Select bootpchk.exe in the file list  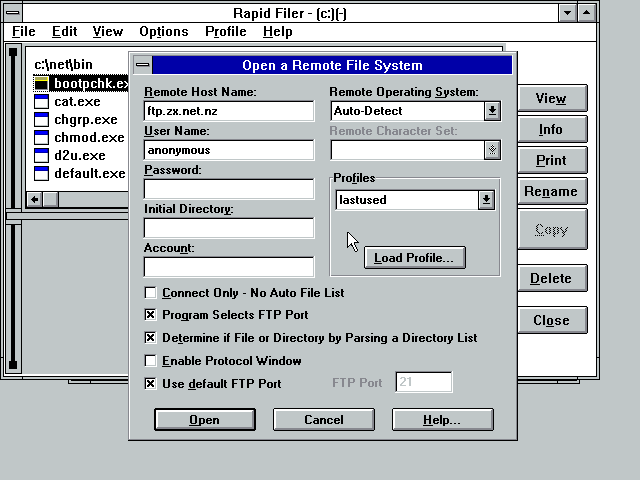91,84
